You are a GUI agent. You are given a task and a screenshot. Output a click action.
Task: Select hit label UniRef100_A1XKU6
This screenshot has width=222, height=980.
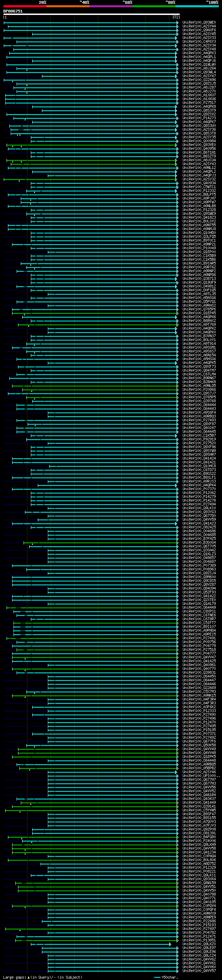pos(199,99)
